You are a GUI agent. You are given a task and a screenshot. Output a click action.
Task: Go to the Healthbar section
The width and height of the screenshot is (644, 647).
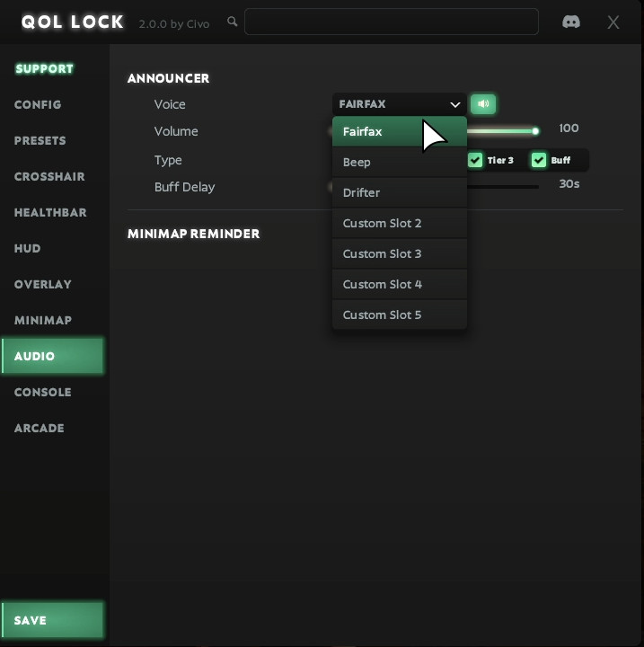pos(50,212)
